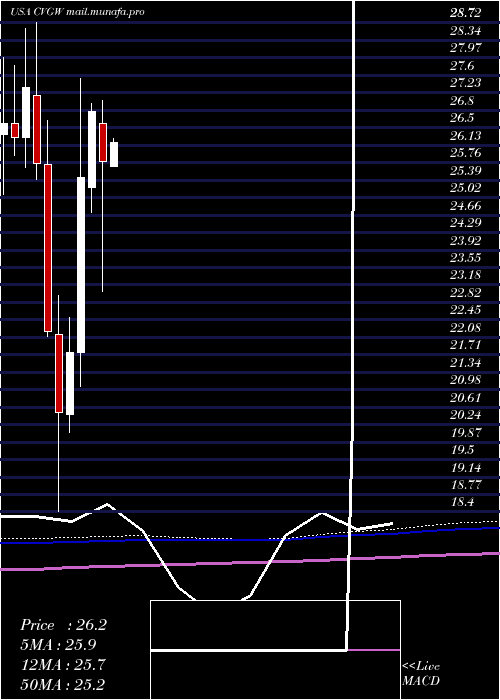Click the 24.29 price axis label
This screenshot has width=500, height=700.
coord(466,224)
